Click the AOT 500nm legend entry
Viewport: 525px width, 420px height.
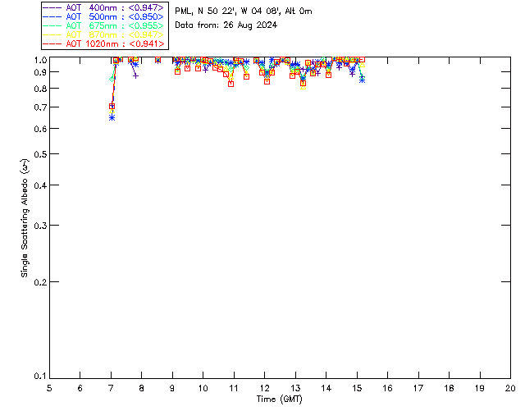click(103, 16)
